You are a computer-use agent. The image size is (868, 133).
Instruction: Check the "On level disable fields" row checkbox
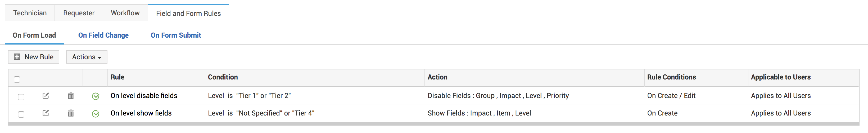[x=21, y=97]
